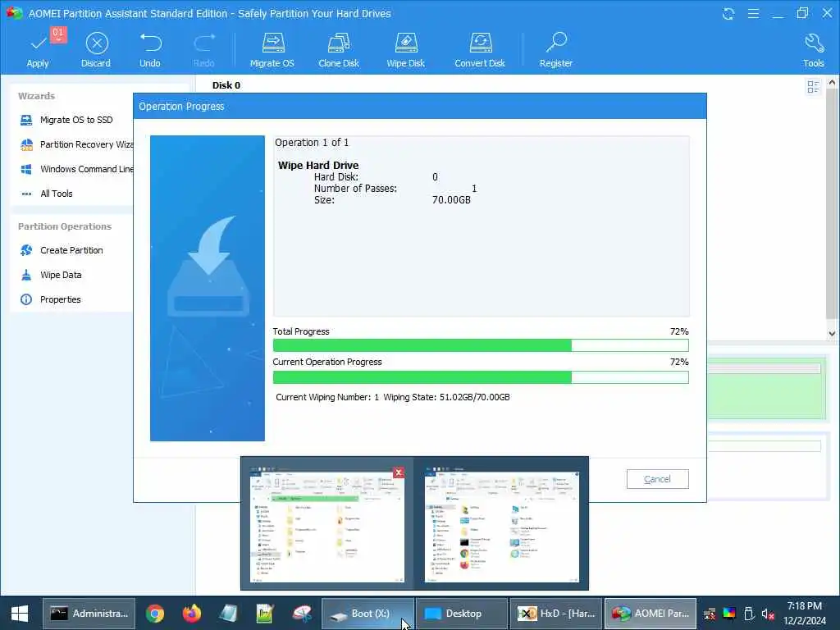
Task: Switch to AOMEI Partition Assistant taskbar button
Action: tap(651, 614)
